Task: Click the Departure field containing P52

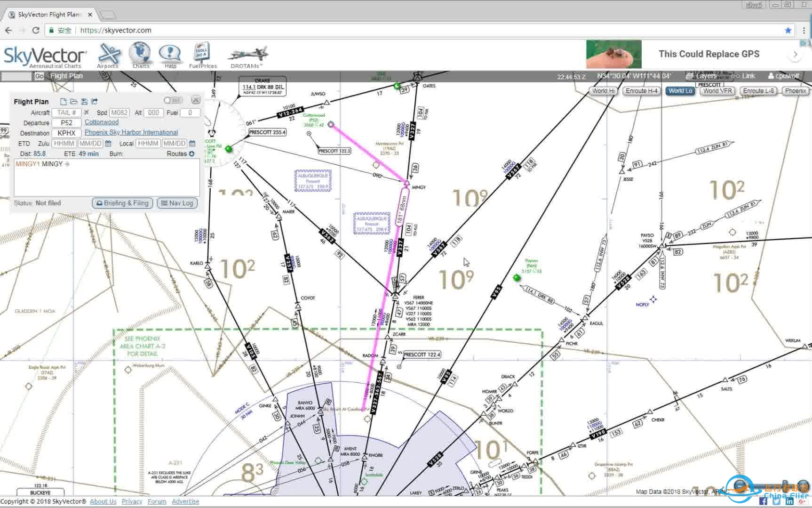Action: point(66,123)
